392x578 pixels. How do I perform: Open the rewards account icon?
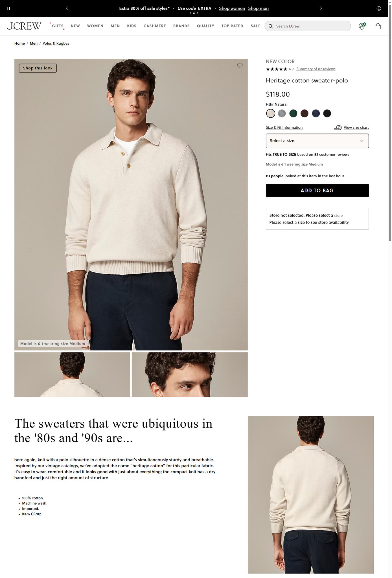362,26
